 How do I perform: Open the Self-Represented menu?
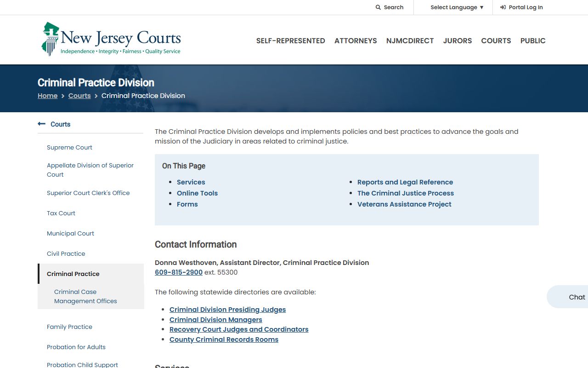coord(291,40)
